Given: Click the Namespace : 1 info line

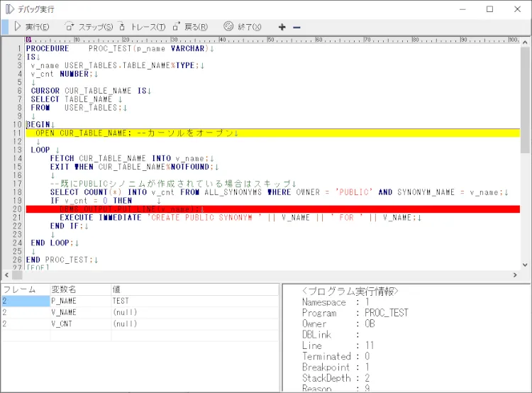Looking at the screenshot, I should click(x=336, y=302).
